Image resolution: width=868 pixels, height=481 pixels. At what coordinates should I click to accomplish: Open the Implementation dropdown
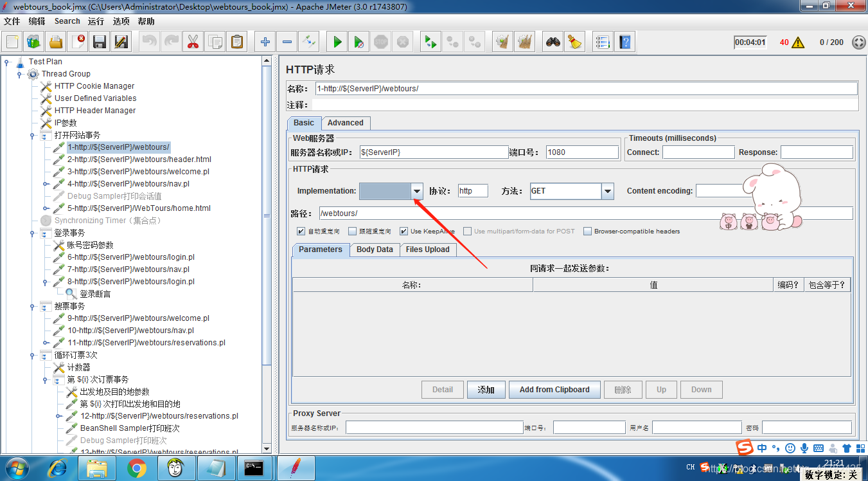point(416,191)
